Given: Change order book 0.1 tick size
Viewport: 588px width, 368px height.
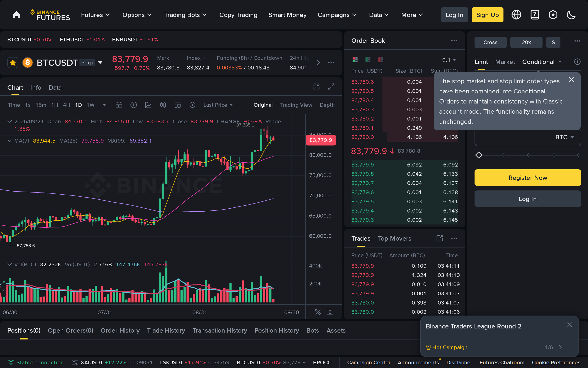Looking at the screenshot, I should (x=449, y=60).
